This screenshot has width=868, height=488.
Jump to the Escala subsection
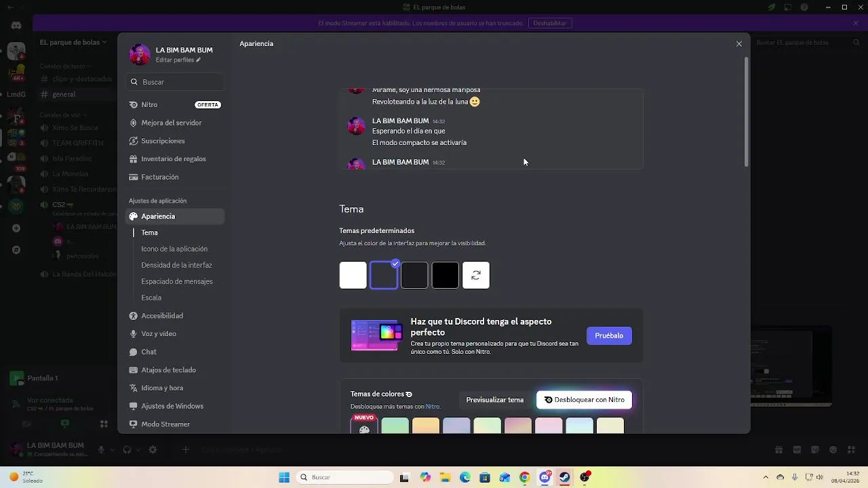coord(151,298)
